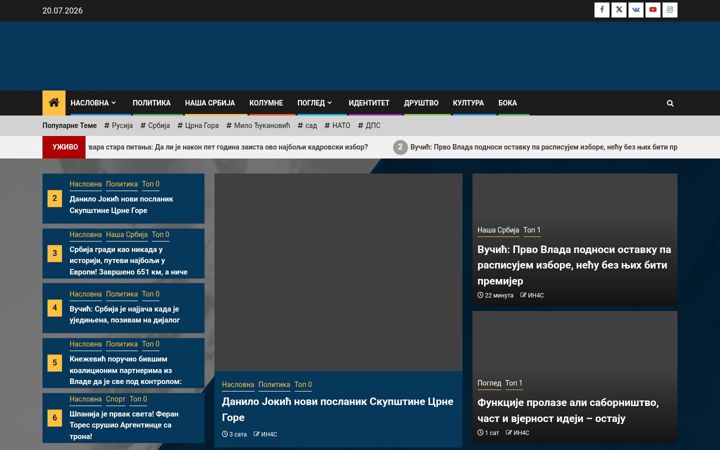720x450 pixels.
Task: Open center headline Данило Јокић нови посланик Скупштине
Action: click(338, 409)
